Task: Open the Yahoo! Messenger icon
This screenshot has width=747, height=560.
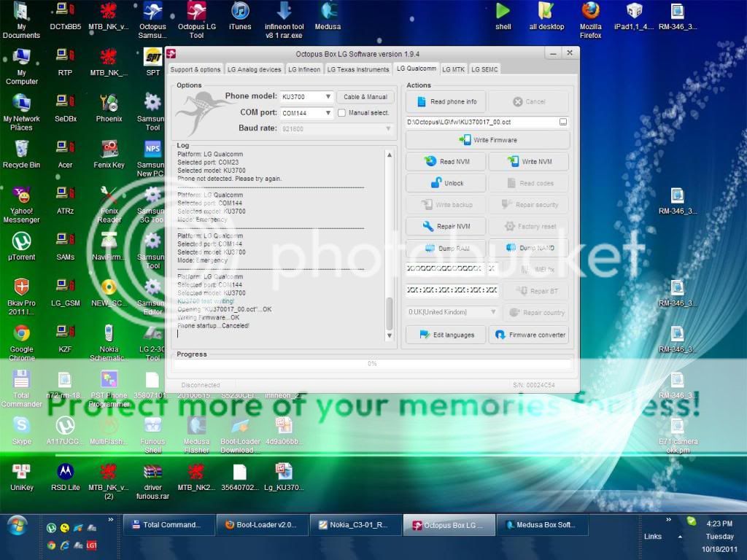Action: (x=21, y=205)
